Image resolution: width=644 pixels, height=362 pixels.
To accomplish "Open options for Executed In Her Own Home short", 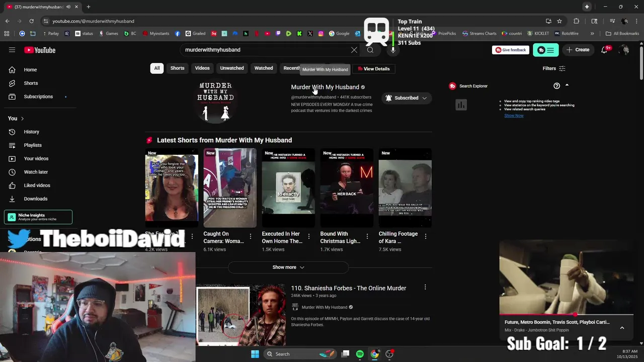I will pos(309,236).
